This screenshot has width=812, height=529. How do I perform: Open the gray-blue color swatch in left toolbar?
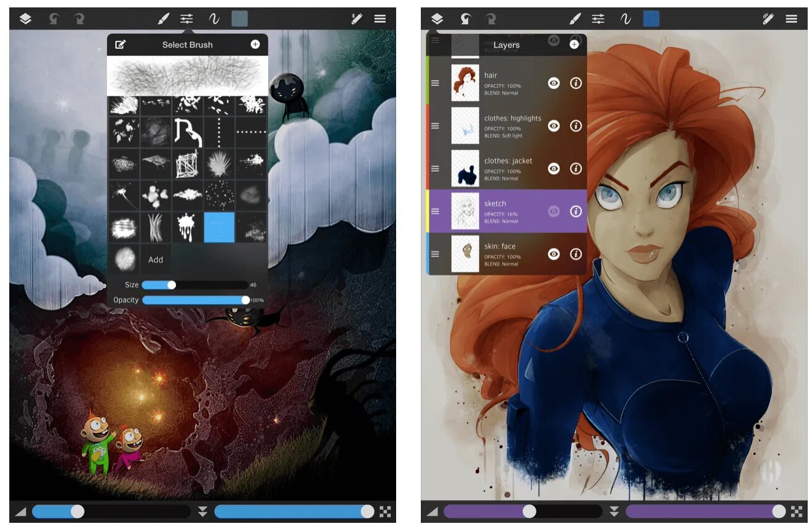(x=240, y=19)
